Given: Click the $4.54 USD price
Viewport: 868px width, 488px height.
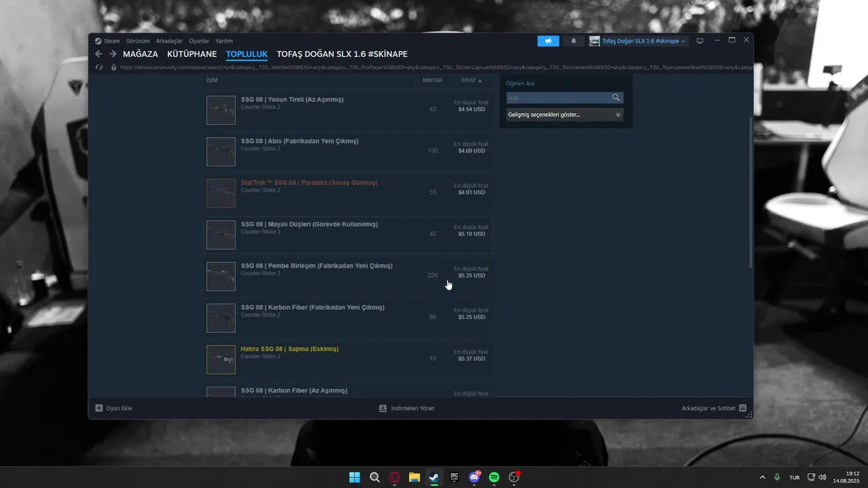Looking at the screenshot, I should click(471, 109).
